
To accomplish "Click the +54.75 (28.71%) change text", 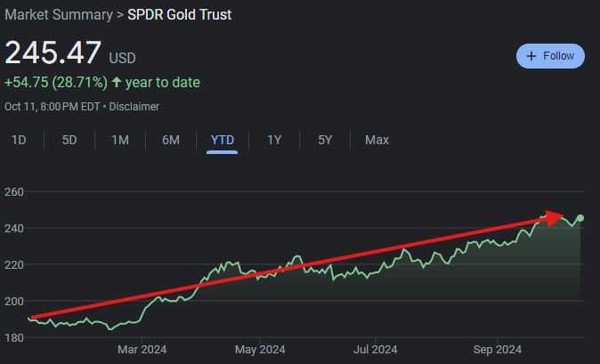I will 56,82.
